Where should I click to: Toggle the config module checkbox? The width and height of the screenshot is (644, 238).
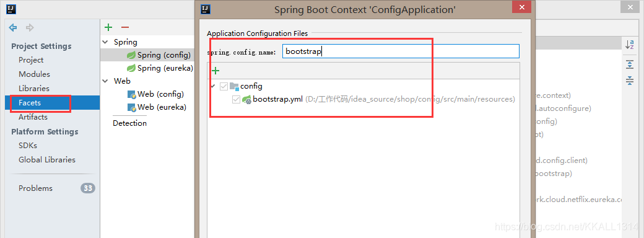[x=224, y=86]
